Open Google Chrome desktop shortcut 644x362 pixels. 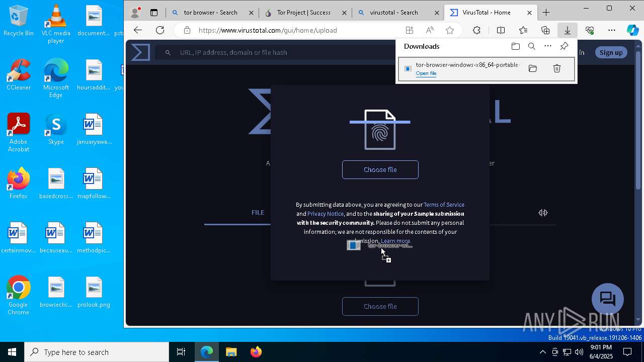(x=19, y=295)
